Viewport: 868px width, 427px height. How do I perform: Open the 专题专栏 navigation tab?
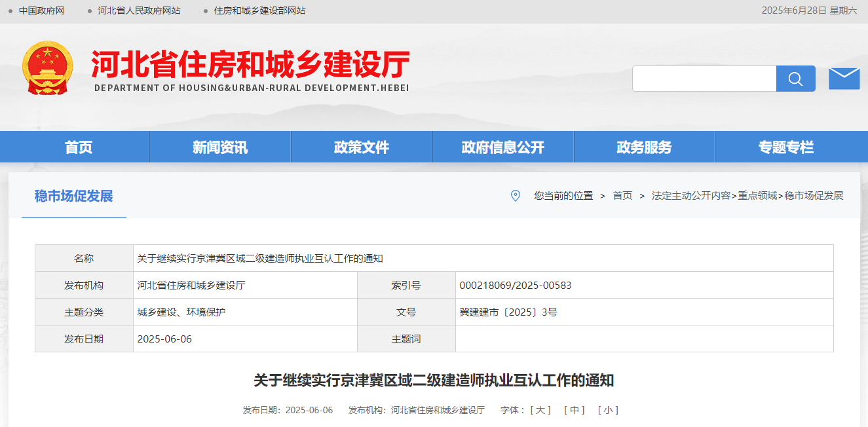point(786,147)
